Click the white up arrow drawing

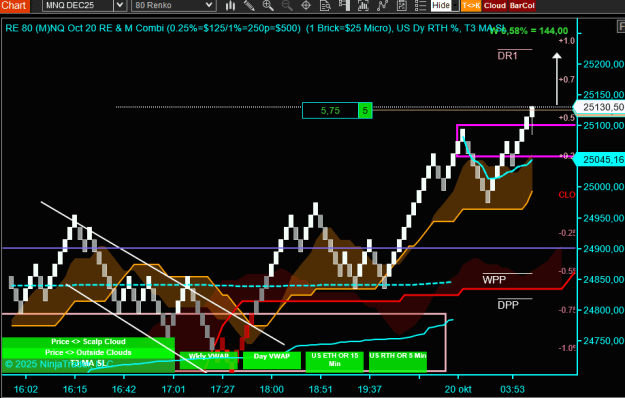(x=557, y=79)
